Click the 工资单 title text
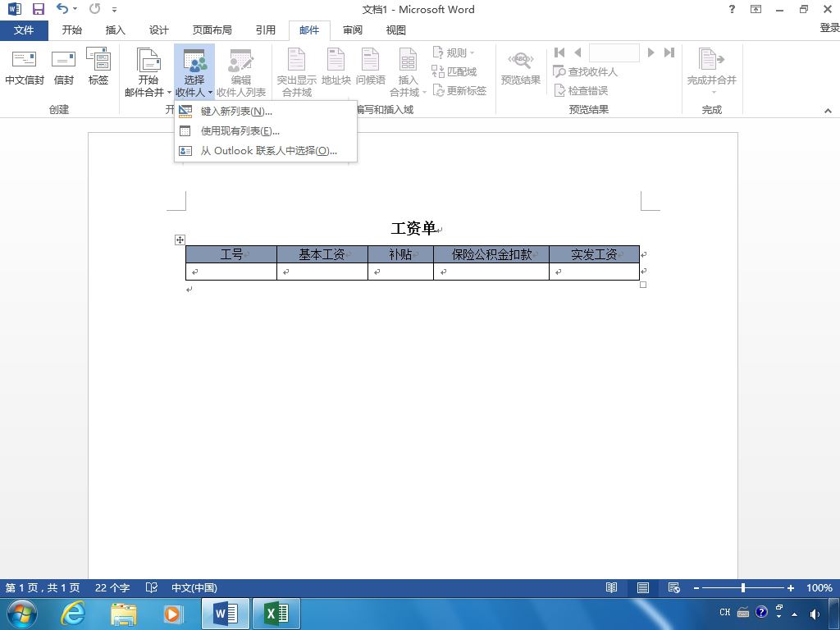This screenshot has height=630, width=840. (x=413, y=228)
